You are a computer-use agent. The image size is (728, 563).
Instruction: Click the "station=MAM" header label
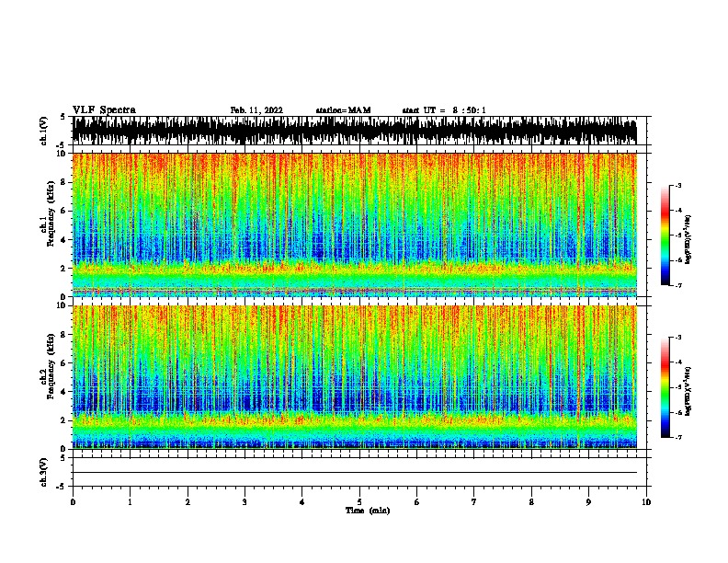tap(343, 110)
